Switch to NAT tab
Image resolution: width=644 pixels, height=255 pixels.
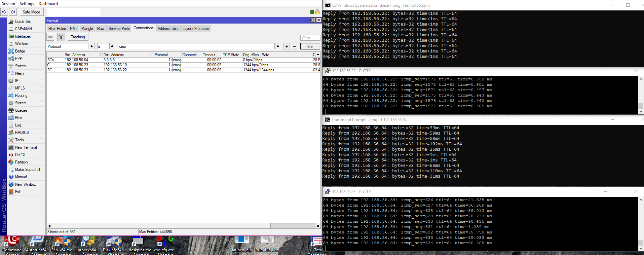pyautogui.click(x=74, y=29)
